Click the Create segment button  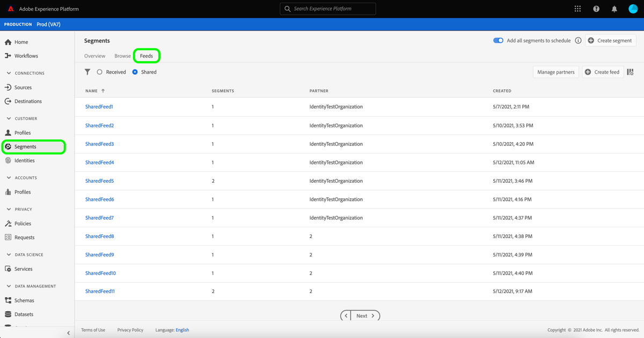pyautogui.click(x=610, y=40)
